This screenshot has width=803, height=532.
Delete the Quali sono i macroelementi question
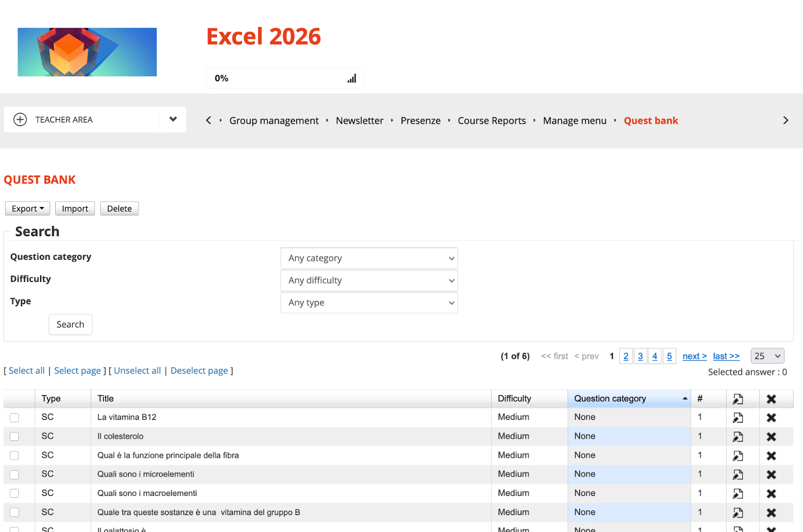[x=771, y=494]
